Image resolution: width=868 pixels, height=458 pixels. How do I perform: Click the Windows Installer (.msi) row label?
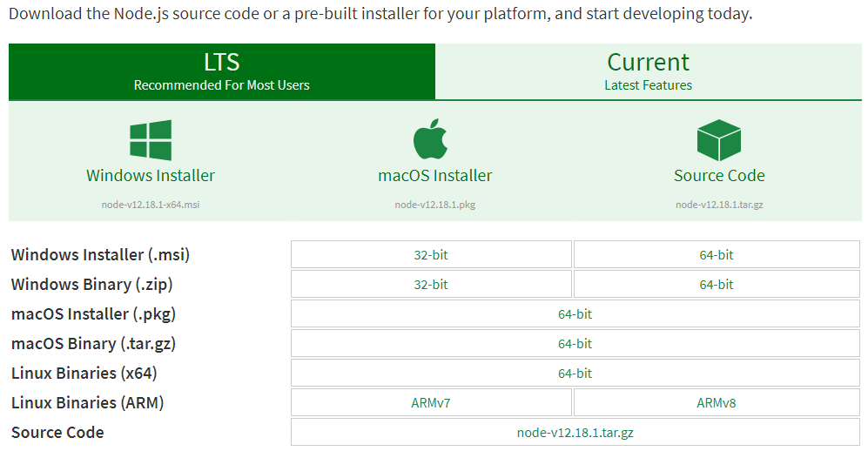100,255
